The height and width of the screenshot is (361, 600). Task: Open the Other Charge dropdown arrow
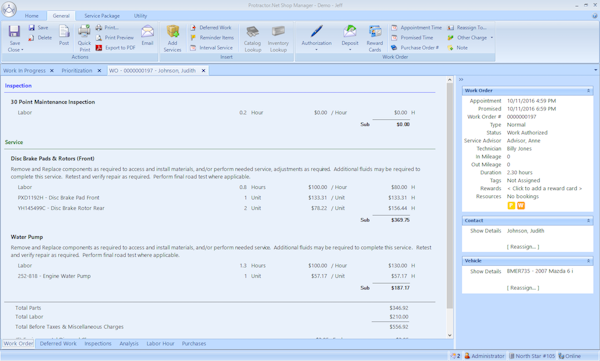pyautogui.click(x=492, y=38)
